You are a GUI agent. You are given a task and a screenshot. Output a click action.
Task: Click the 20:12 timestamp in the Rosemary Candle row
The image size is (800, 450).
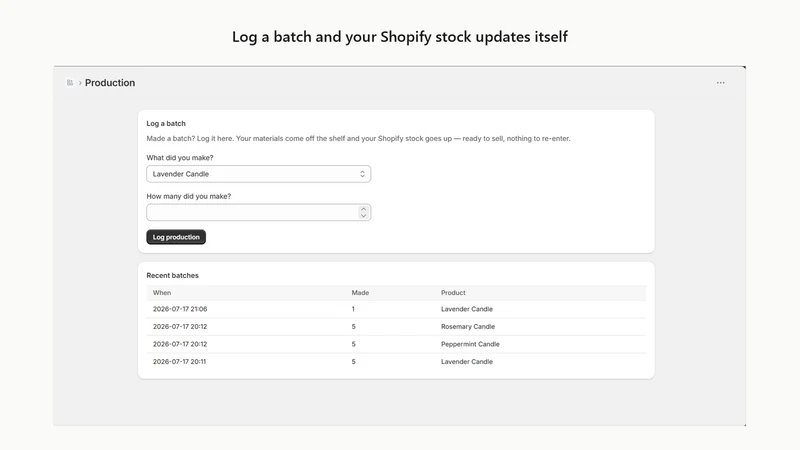[180, 327]
